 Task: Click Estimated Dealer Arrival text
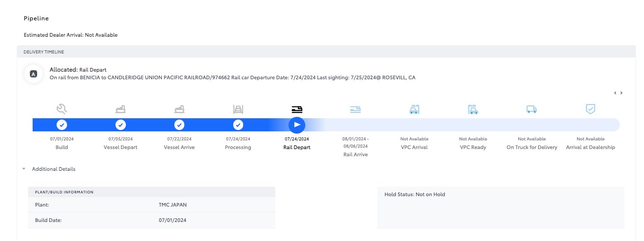(71, 35)
